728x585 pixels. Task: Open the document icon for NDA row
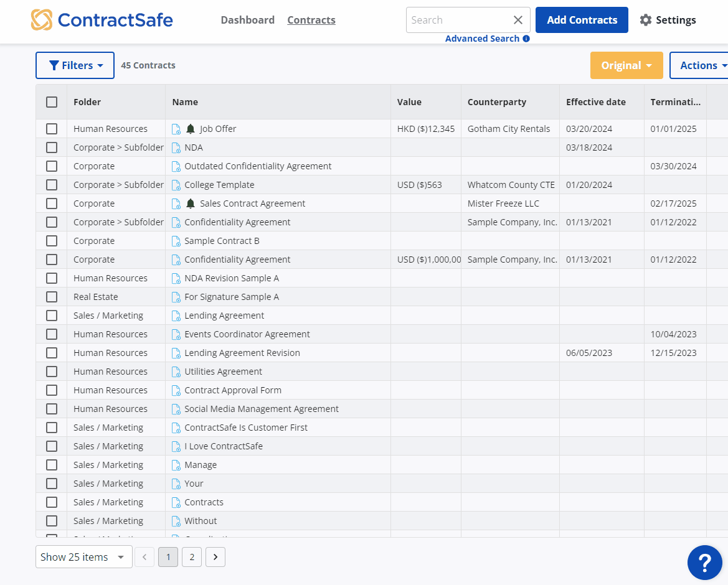pyautogui.click(x=176, y=147)
